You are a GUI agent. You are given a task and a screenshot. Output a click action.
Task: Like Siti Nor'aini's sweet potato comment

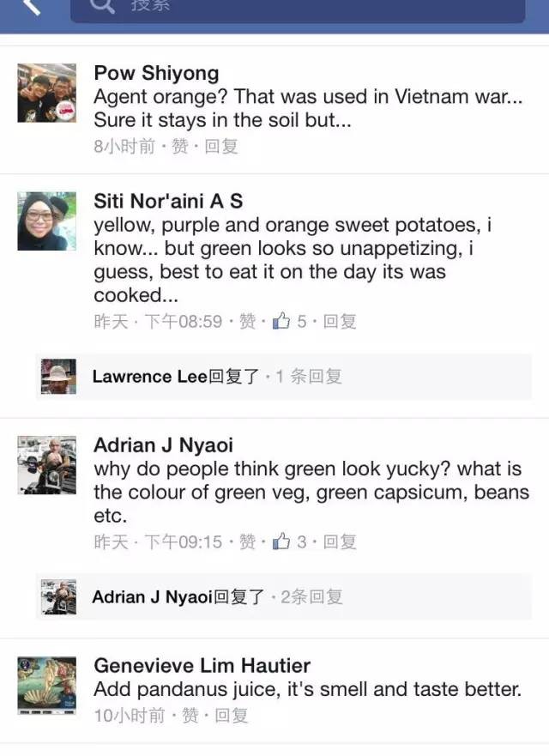click(247, 322)
